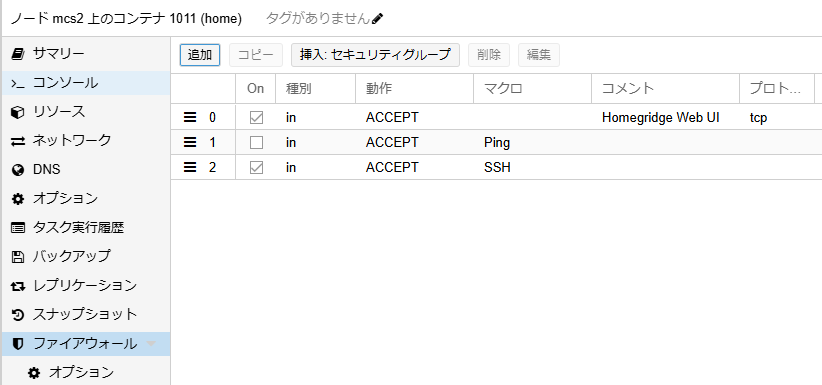Screen dimensions: 822x385
Task: Click the ネットワーク arrows icon
Action: point(18,141)
